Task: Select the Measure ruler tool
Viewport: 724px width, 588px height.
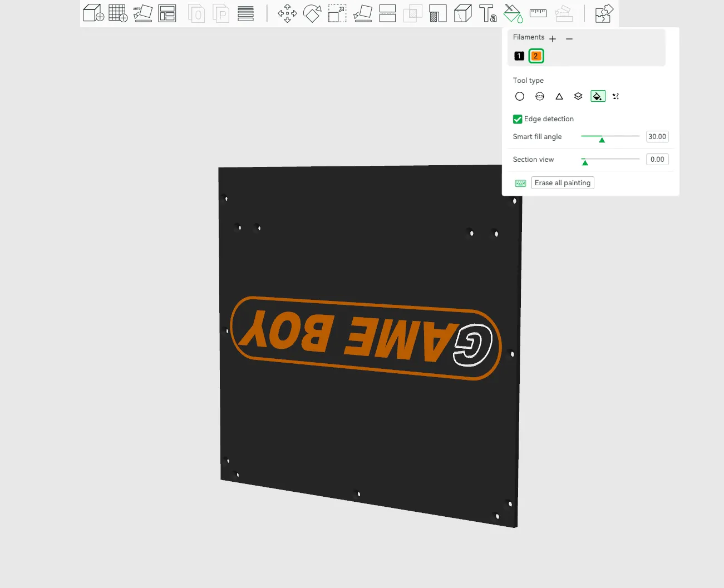Action: tap(538, 13)
